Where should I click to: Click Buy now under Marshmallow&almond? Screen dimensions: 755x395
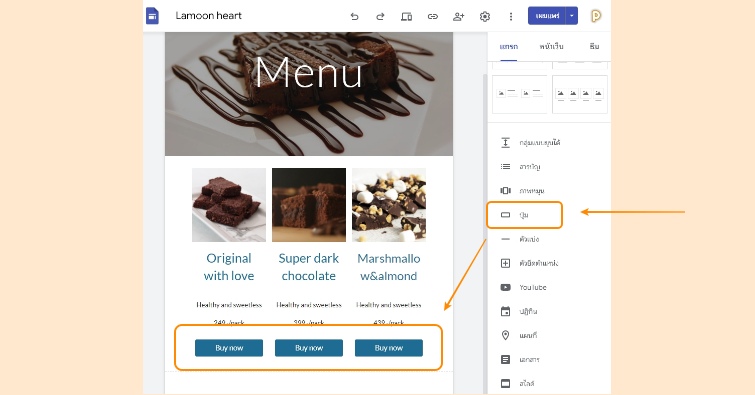pyautogui.click(x=389, y=348)
